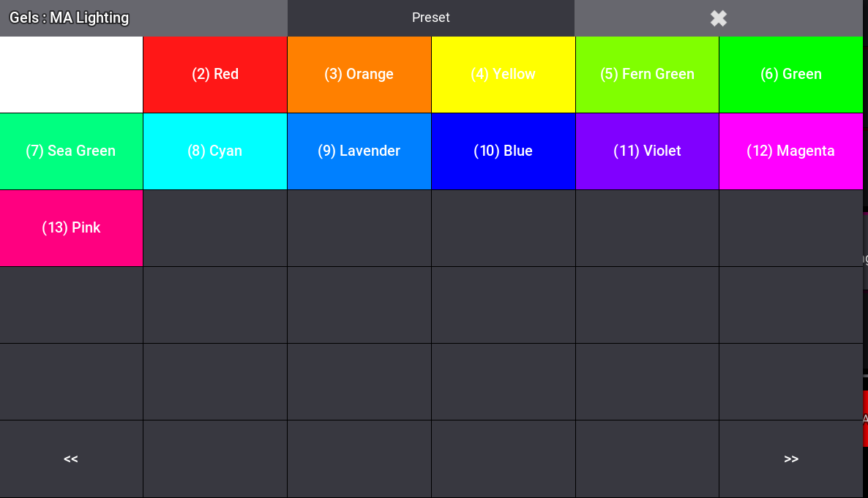Go to next page with >> button

coord(790,459)
